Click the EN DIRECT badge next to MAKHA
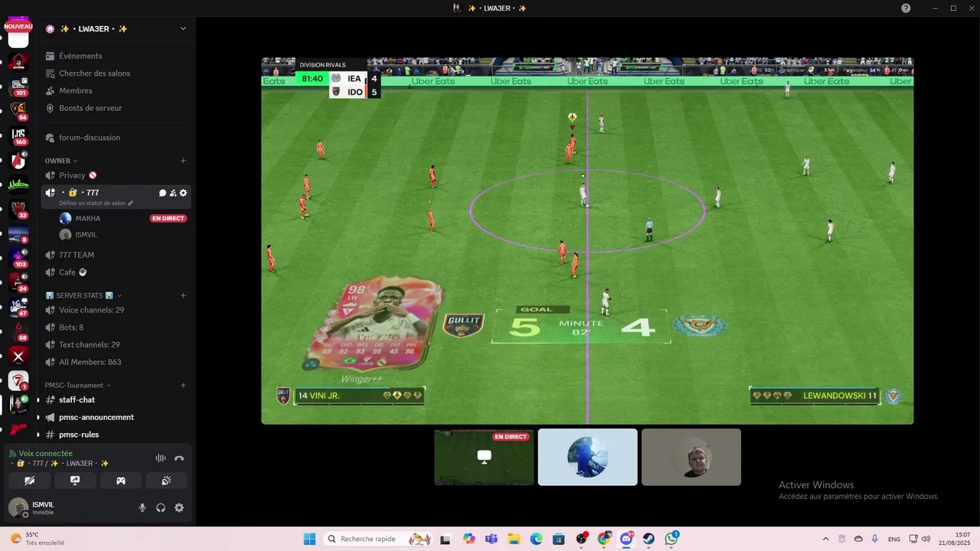 [168, 218]
